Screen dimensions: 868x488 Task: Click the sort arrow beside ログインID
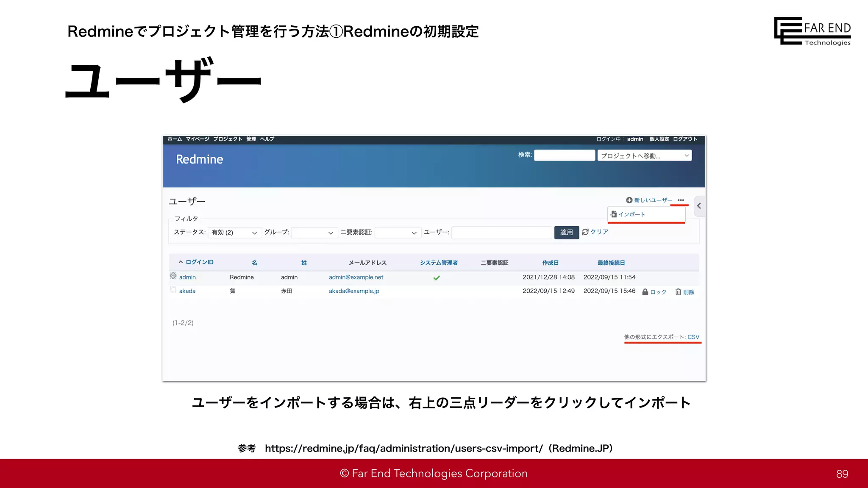click(x=181, y=262)
